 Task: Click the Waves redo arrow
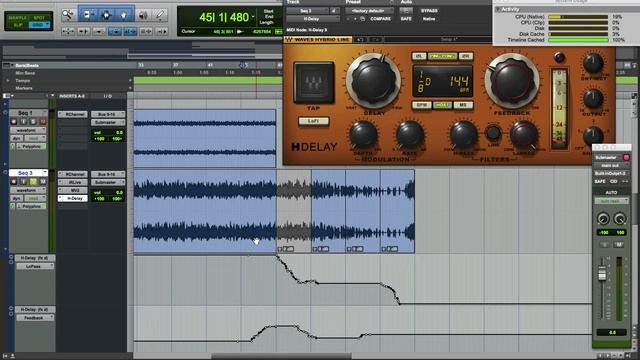(375, 40)
